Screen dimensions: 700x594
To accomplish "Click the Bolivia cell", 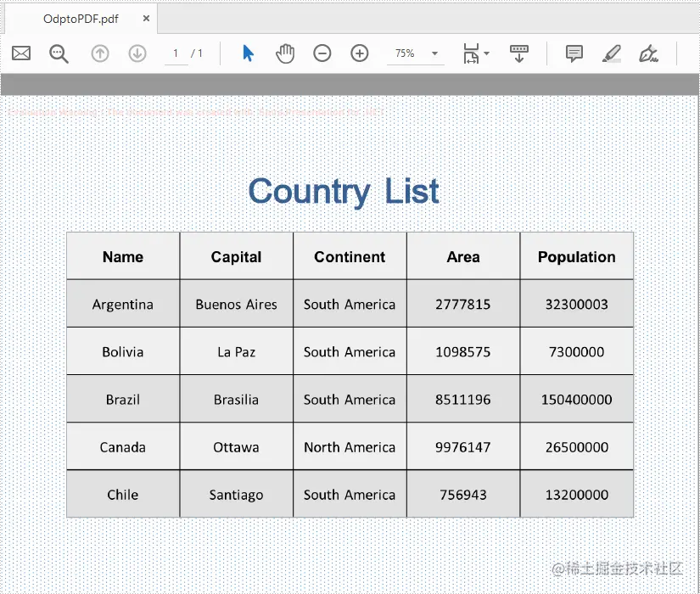I will (123, 351).
